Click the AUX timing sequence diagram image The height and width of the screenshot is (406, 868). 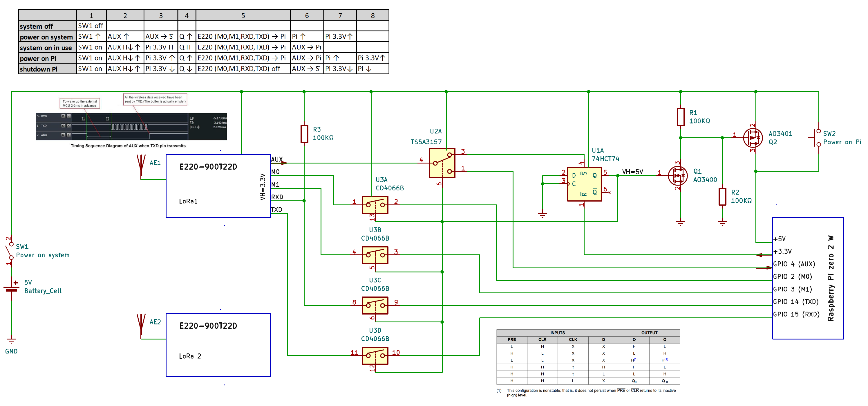click(x=131, y=126)
